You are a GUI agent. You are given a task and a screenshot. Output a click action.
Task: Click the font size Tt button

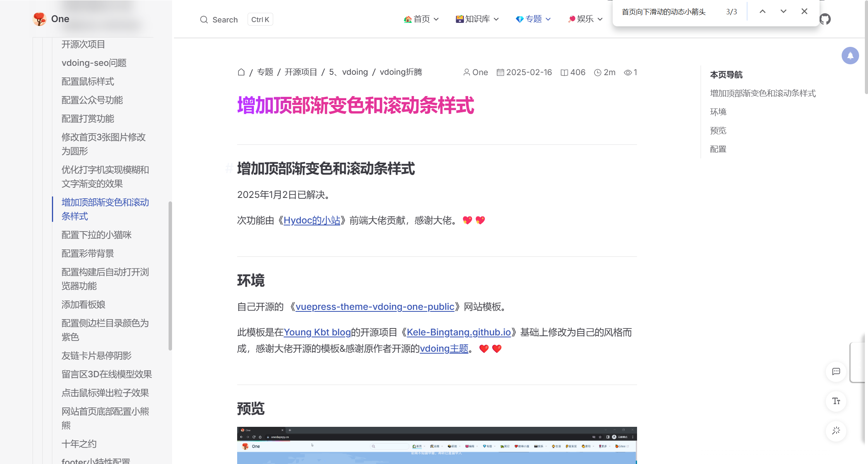836,401
